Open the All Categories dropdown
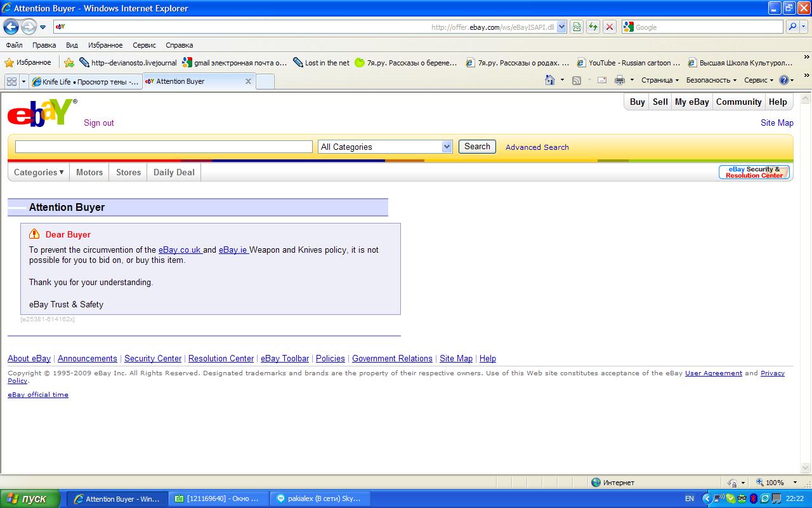Viewport: 812px width, 508px height. [384, 147]
